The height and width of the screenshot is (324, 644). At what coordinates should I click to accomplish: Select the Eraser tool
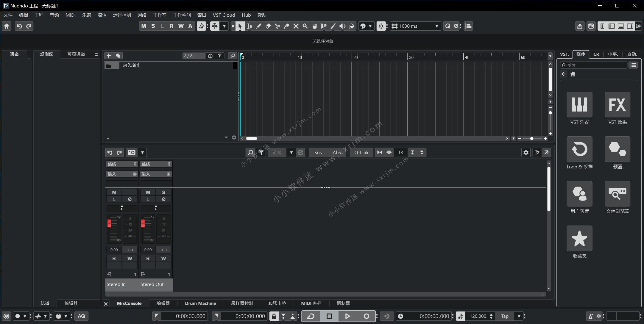(268, 26)
